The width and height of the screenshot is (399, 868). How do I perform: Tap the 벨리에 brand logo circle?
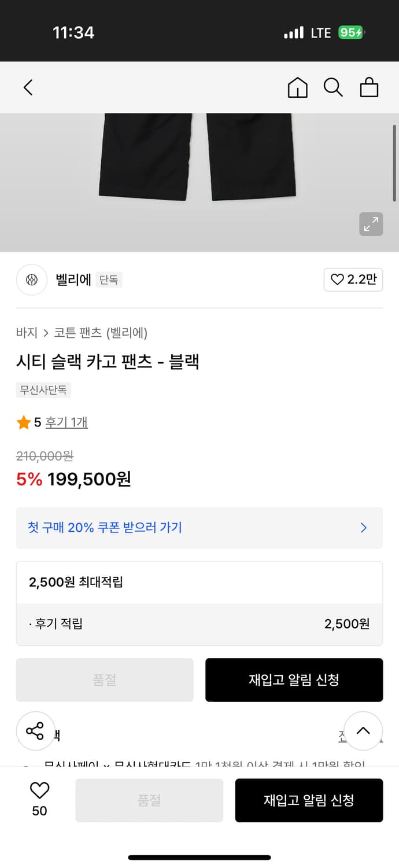pos(31,279)
